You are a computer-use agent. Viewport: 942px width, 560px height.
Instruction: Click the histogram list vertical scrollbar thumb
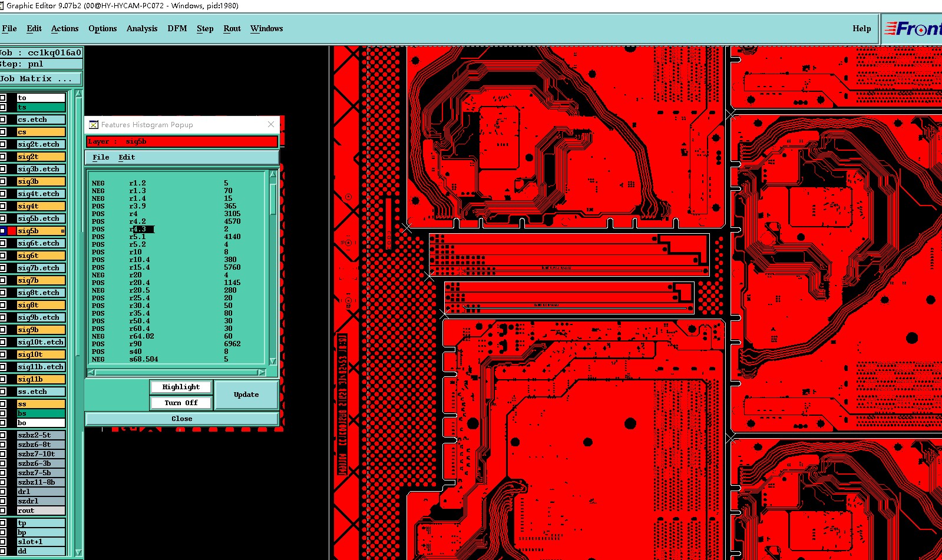[273, 199]
